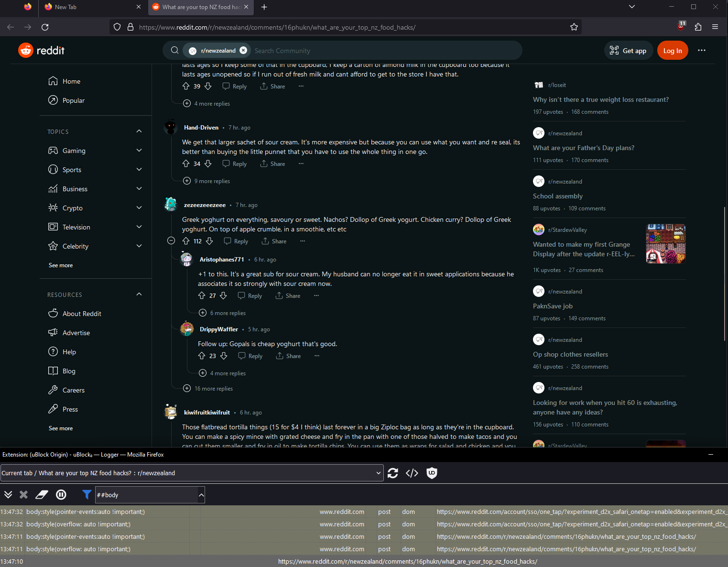Open the weight loss restaurant post link

[x=600, y=99]
